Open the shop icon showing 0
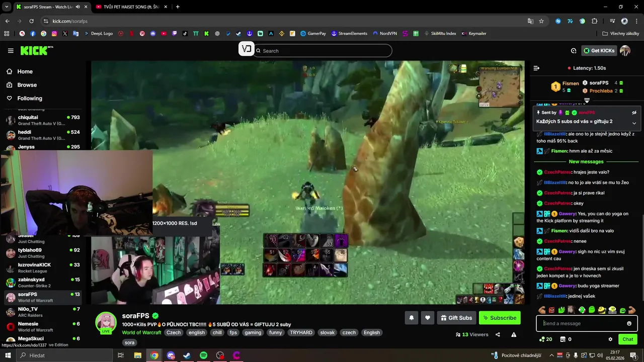644x362 pixels. pos(566,339)
